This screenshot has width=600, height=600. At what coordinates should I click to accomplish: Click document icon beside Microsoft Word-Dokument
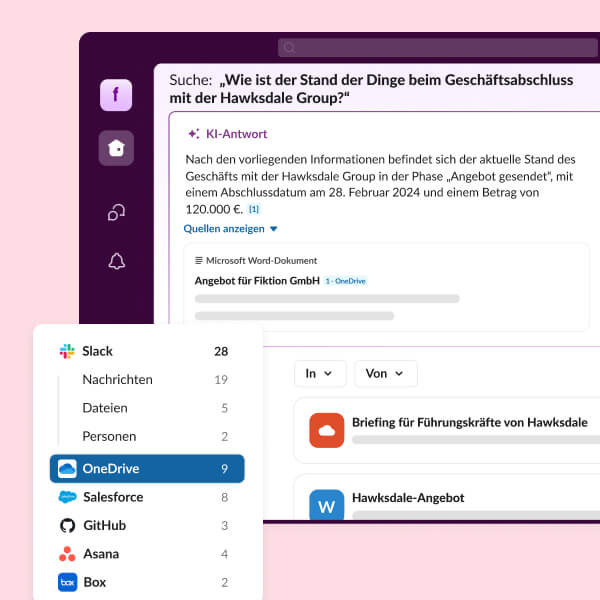199,261
